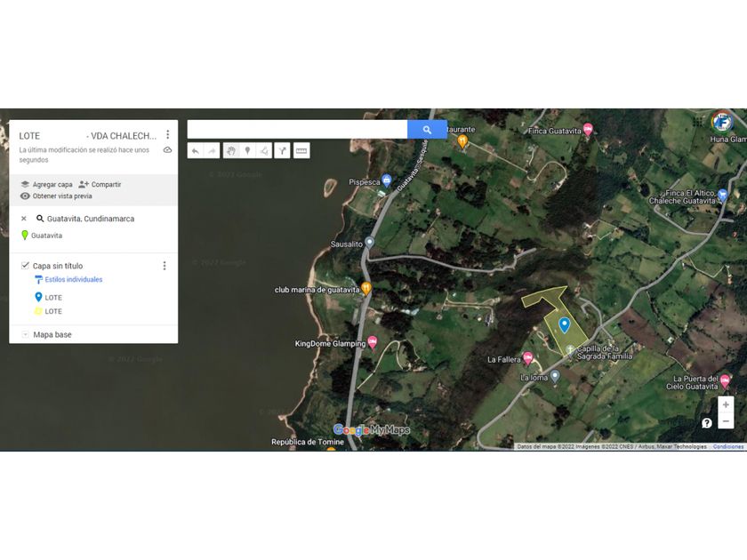747x560 pixels.
Task: Toggle the Capa sin título checkbox
Action: 25,265
